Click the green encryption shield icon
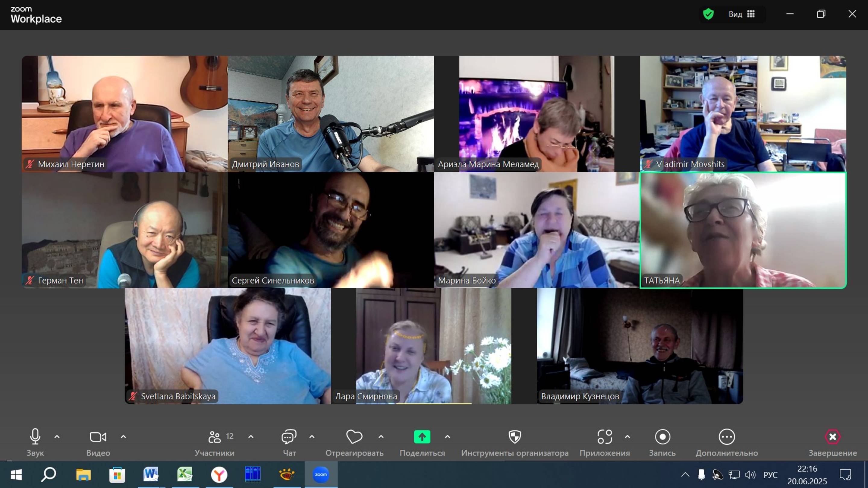The image size is (868, 488). point(708,14)
